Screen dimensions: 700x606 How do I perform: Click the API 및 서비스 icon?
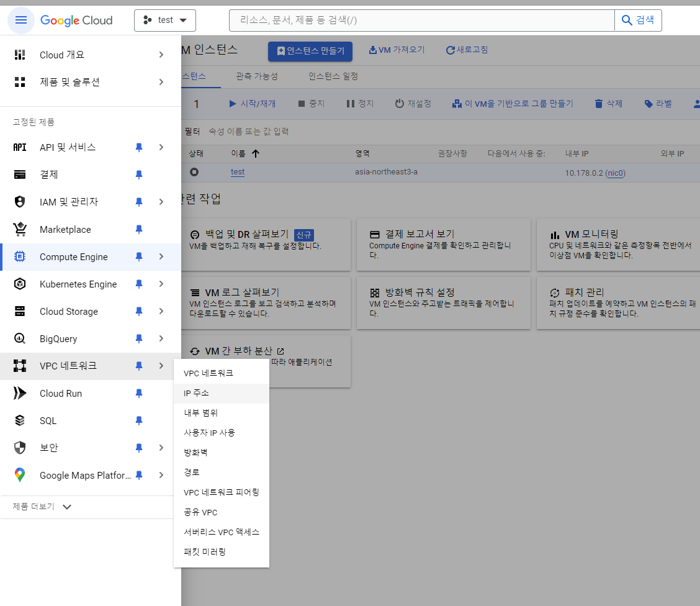tap(20, 147)
